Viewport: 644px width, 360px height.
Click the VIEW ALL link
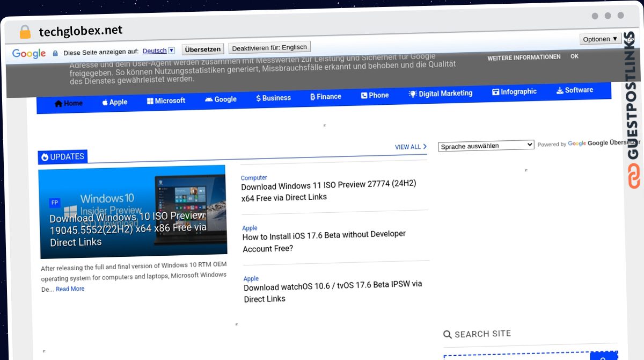411,147
